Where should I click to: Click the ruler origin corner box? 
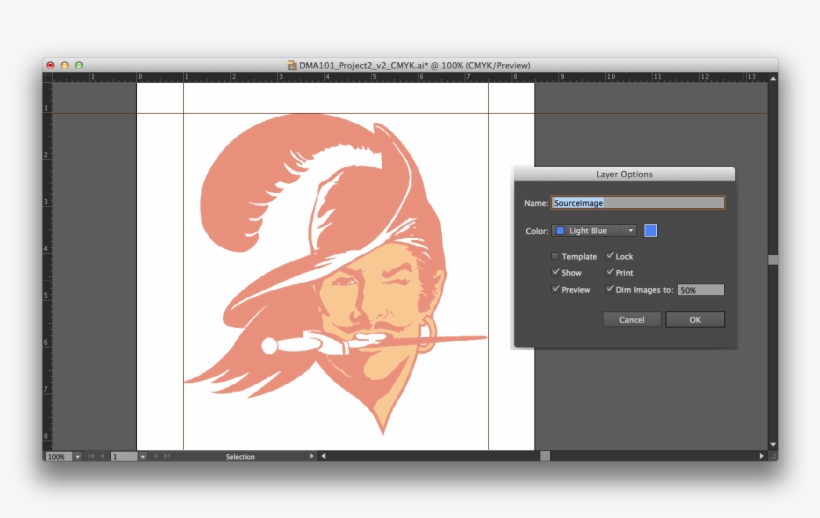(48, 77)
